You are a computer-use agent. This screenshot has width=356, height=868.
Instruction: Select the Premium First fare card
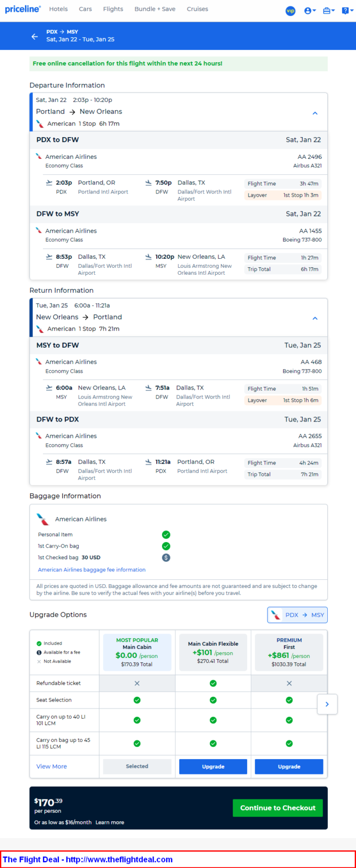click(x=289, y=652)
